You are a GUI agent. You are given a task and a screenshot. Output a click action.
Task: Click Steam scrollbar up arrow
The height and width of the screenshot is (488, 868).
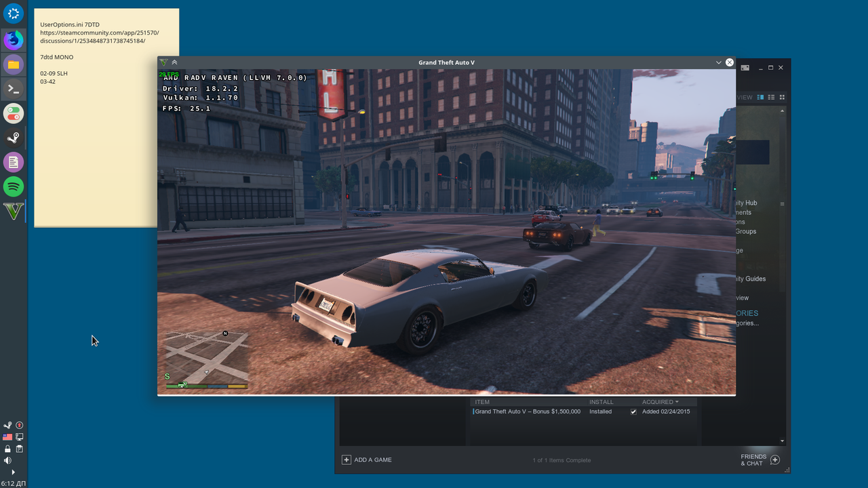click(783, 110)
